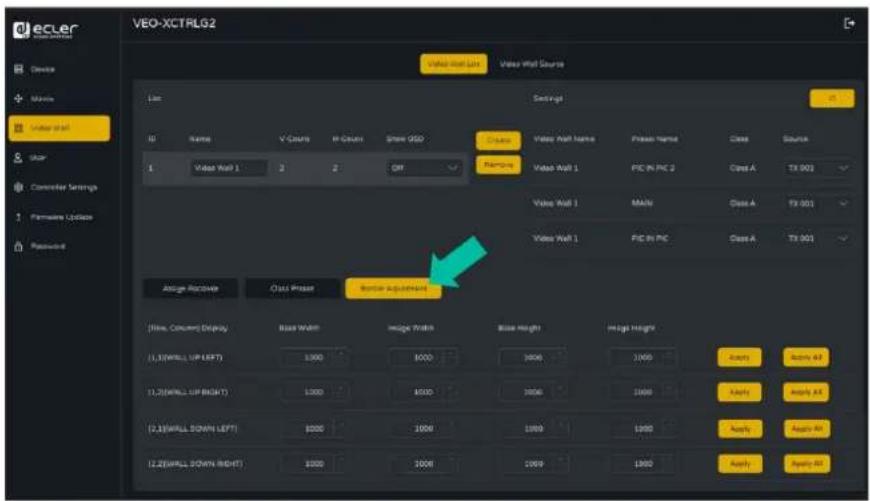Click Apply for WALL UP LEFT row
Viewport: 870px width, 501px height.
[x=739, y=358]
